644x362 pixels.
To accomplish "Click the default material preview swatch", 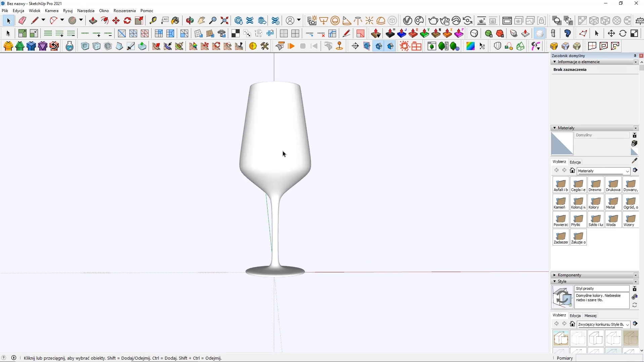I will click(x=562, y=144).
